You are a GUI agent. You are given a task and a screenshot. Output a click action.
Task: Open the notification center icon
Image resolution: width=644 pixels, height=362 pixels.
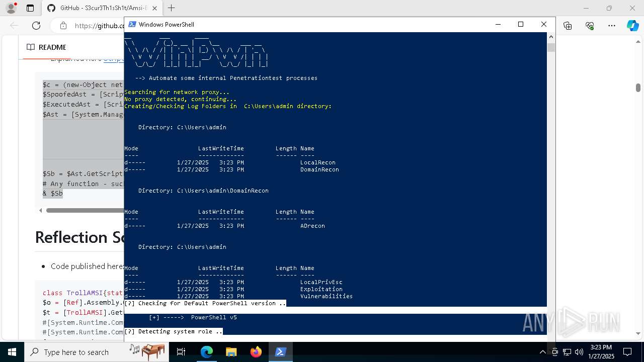point(628,352)
